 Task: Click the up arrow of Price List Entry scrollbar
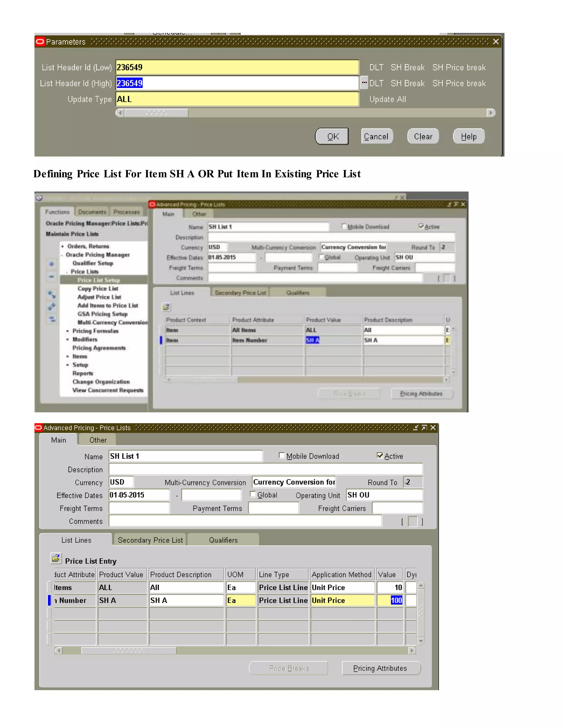click(x=421, y=586)
